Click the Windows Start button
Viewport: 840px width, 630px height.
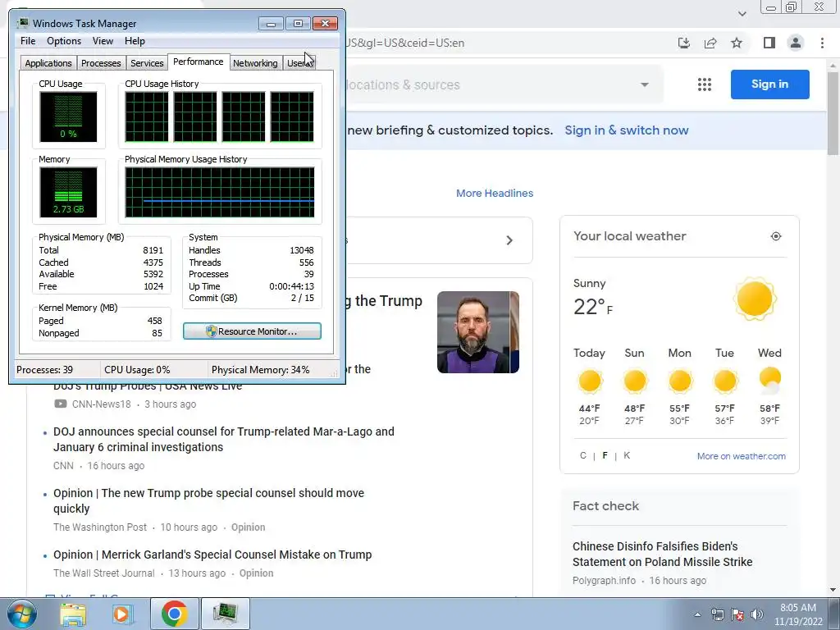(x=21, y=614)
